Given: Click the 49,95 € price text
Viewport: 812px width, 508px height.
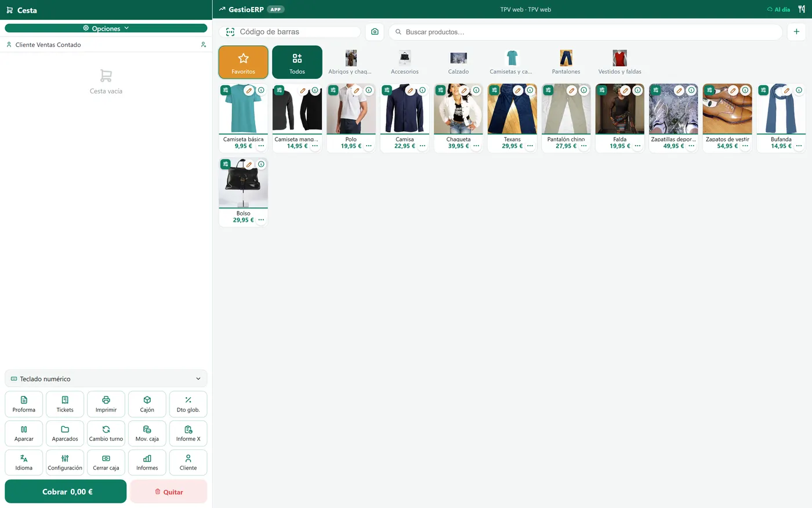Looking at the screenshot, I should [673, 146].
